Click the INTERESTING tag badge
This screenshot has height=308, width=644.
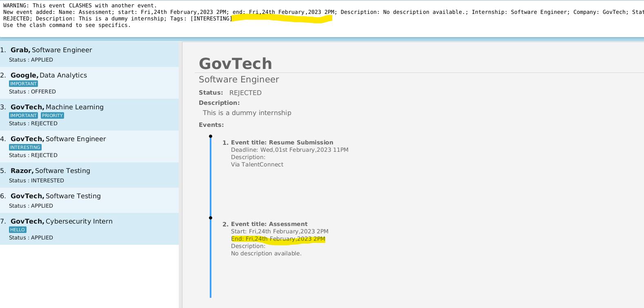coord(25,147)
